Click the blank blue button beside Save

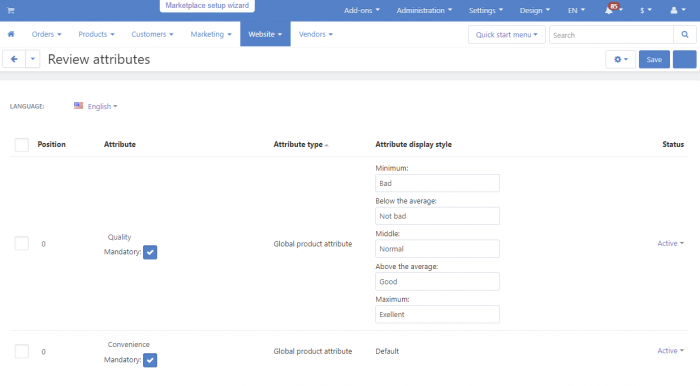pos(684,59)
